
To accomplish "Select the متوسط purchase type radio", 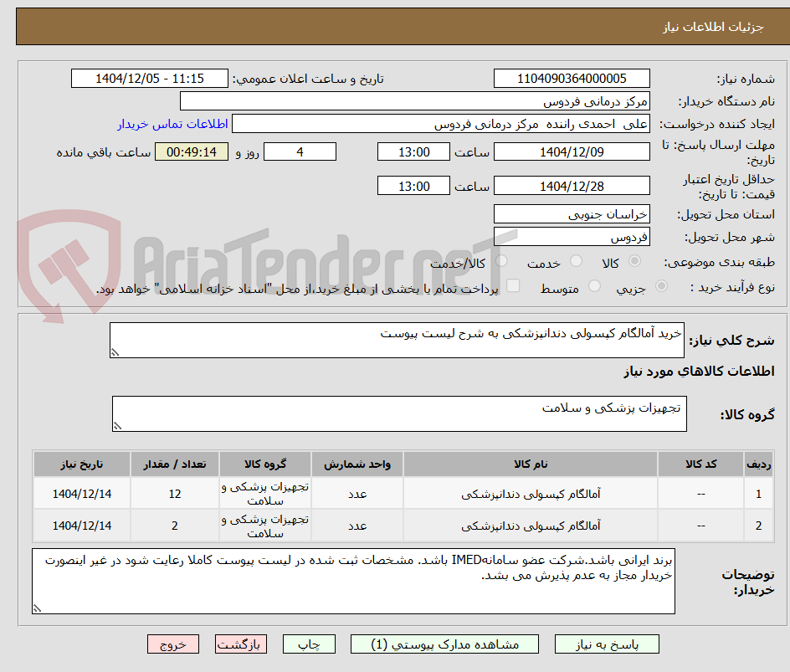I will click(x=594, y=286).
